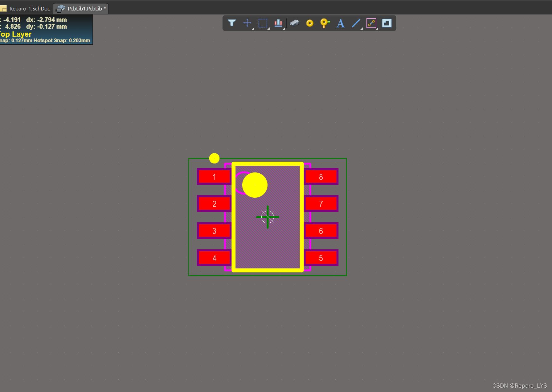Select pad 1 of the footprint
Image resolution: width=552 pixels, height=392 pixels.
[x=214, y=177]
